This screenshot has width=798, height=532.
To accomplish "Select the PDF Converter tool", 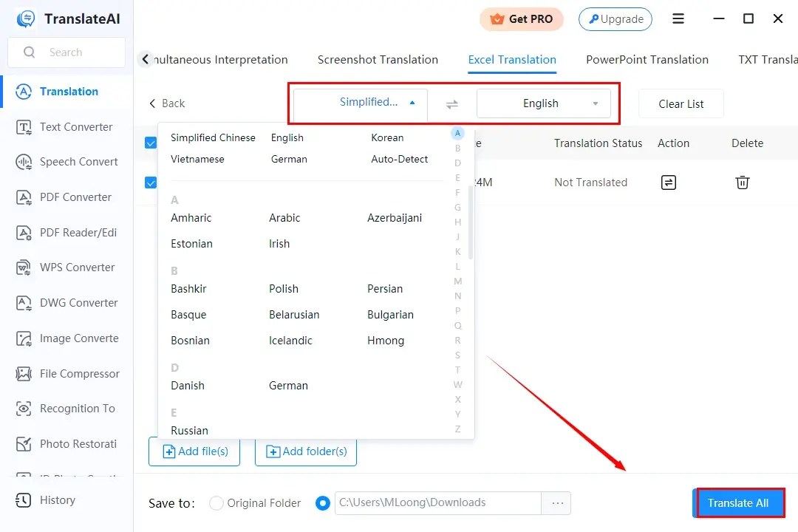I will 75,197.
